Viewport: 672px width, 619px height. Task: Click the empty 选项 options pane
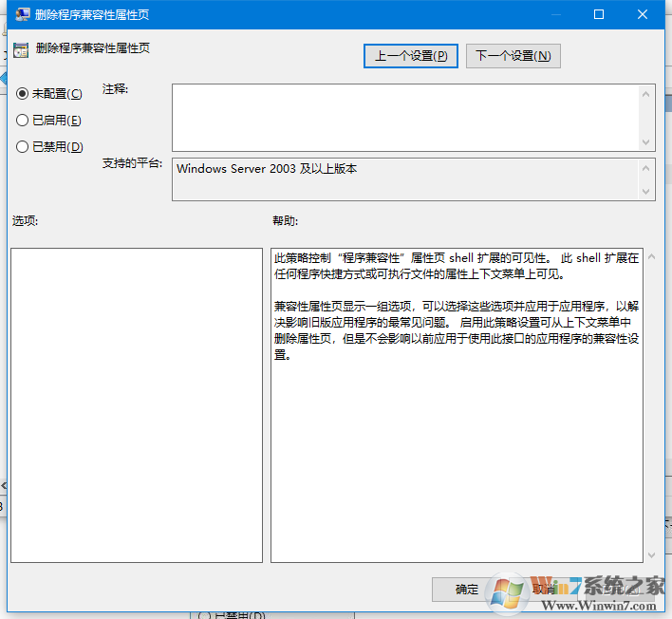(x=136, y=405)
